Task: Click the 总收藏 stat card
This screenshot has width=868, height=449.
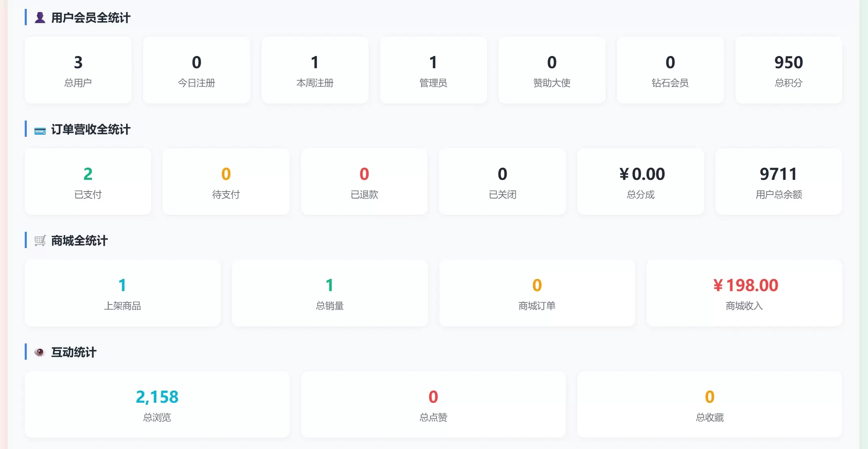Action: tap(709, 404)
